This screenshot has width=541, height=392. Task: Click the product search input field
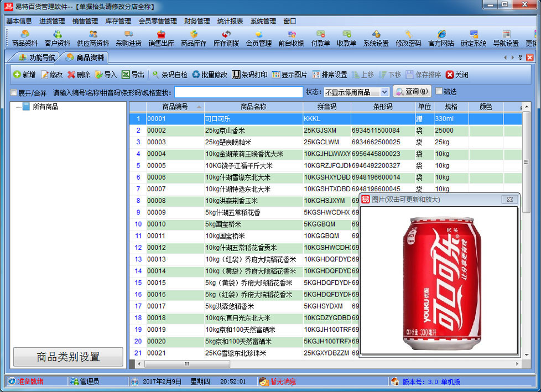pyautogui.click(x=238, y=92)
